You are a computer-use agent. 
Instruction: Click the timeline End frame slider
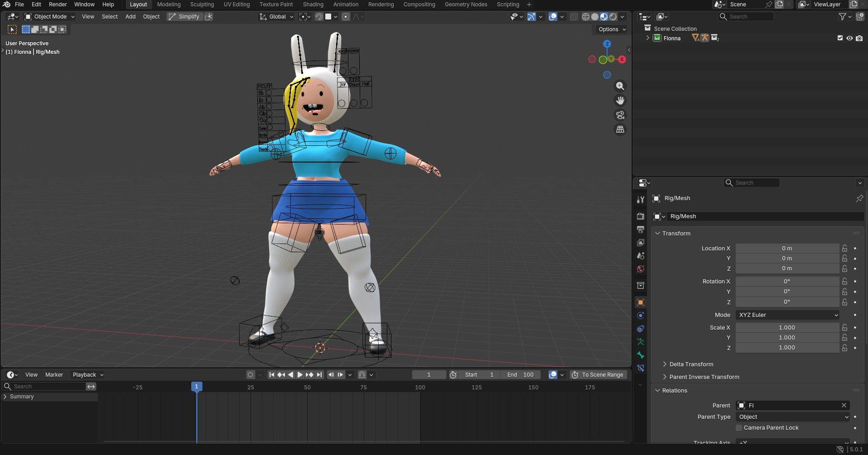click(x=520, y=375)
